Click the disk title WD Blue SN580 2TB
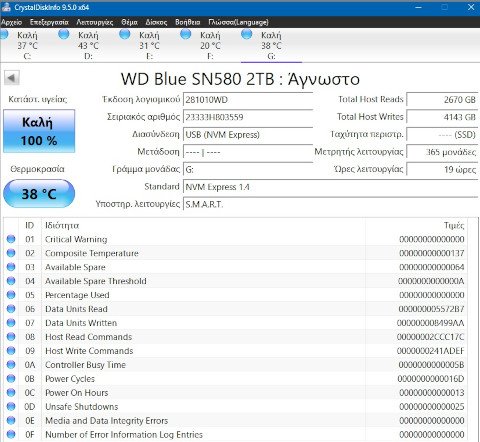This screenshot has height=442, width=480. point(198,79)
